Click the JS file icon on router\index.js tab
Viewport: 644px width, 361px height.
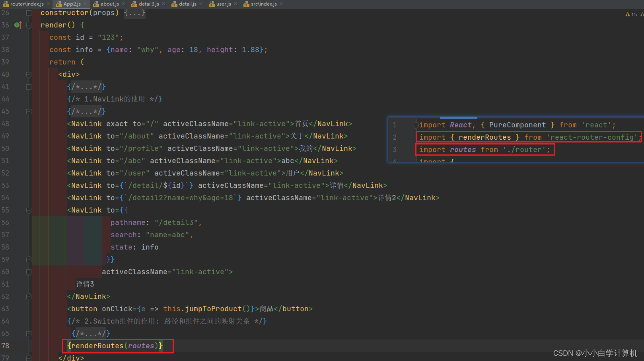(6, 4)
